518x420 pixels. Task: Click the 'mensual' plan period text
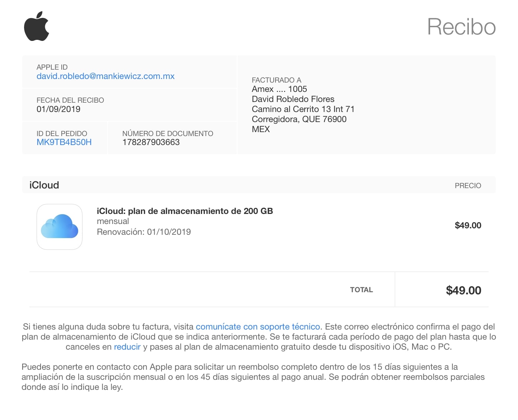point(113,221)
